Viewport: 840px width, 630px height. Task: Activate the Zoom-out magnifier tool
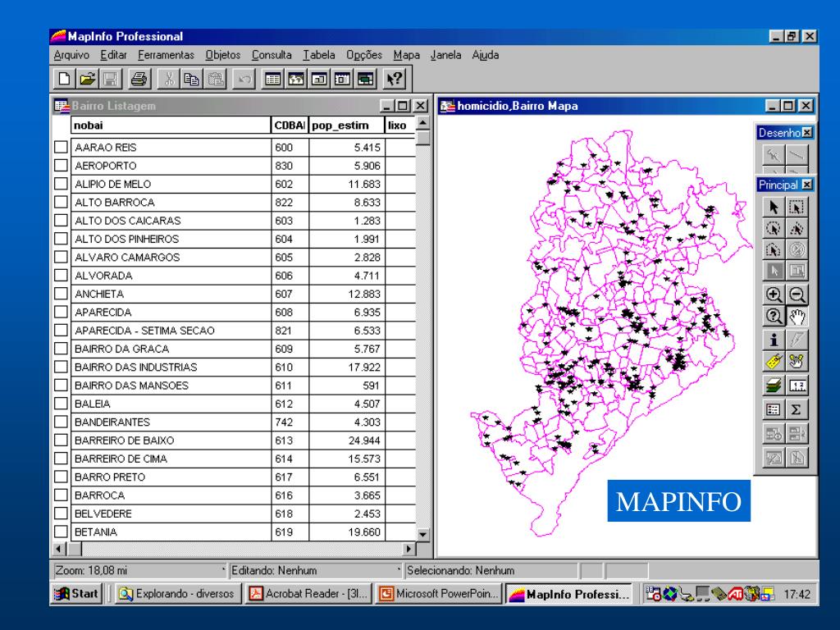797,294
